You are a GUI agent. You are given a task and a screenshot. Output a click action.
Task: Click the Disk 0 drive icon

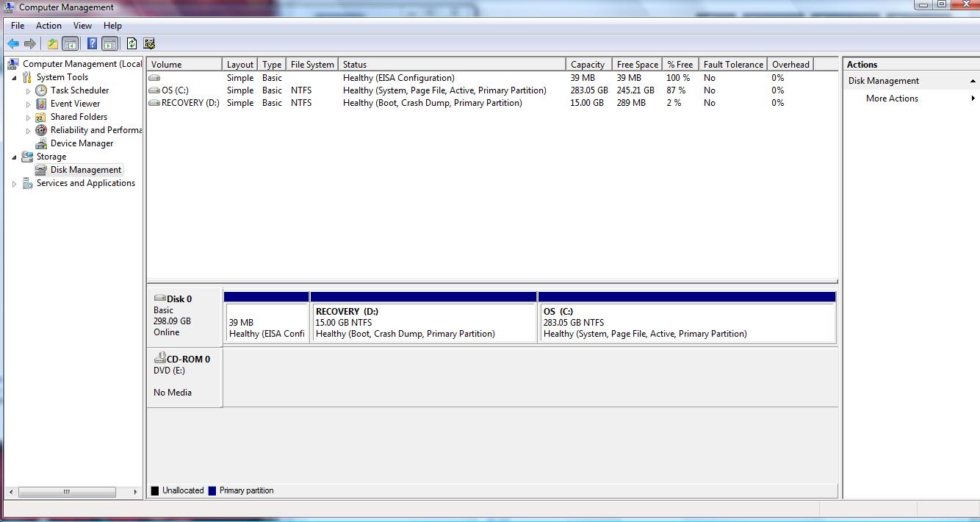point(159,298)
